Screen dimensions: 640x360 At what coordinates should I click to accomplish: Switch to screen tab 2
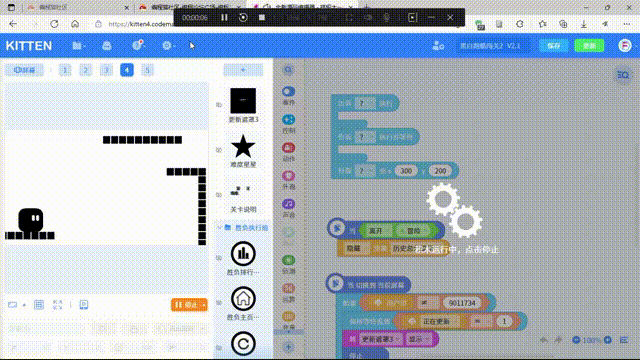point(86,70)
